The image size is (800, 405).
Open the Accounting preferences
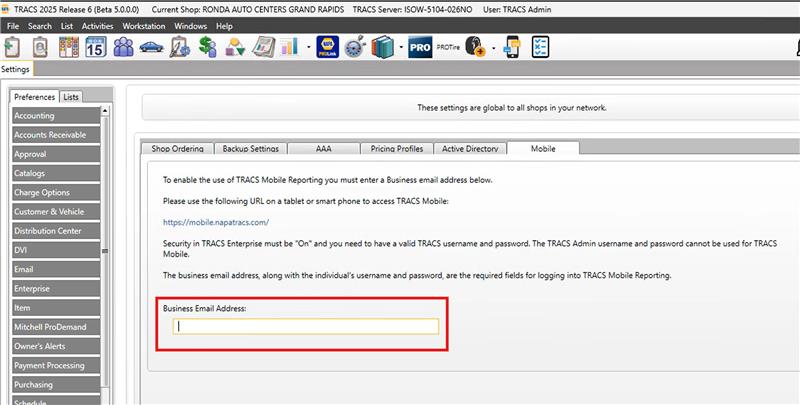pyautogui.click(x=56, y=116)
